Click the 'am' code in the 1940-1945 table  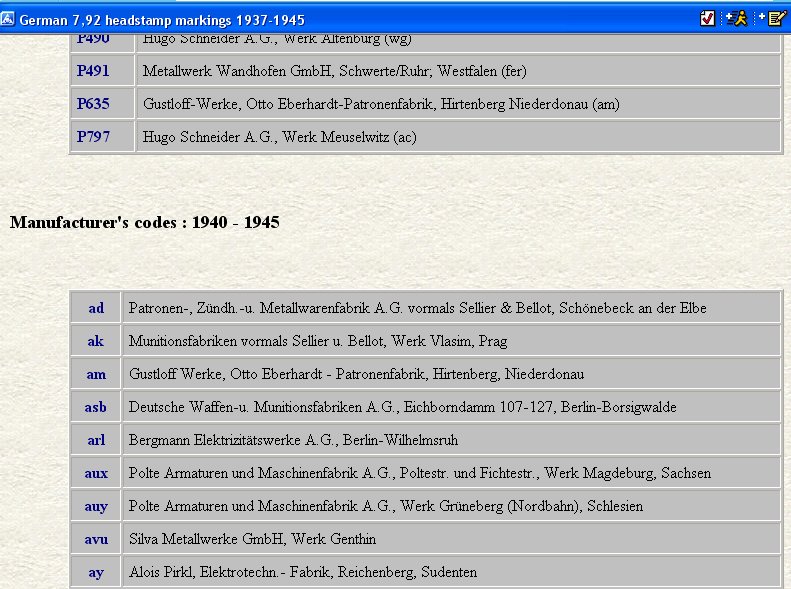pos(96,374)
